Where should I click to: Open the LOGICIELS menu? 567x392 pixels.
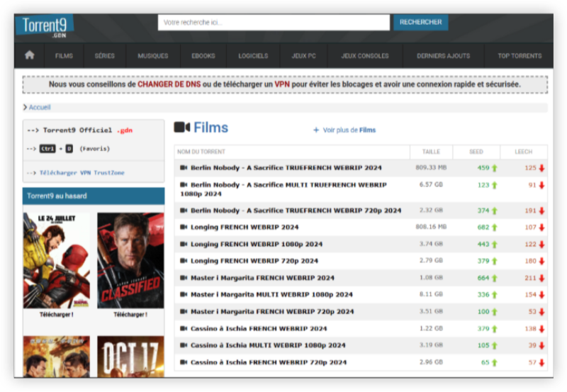pos(253,56)
